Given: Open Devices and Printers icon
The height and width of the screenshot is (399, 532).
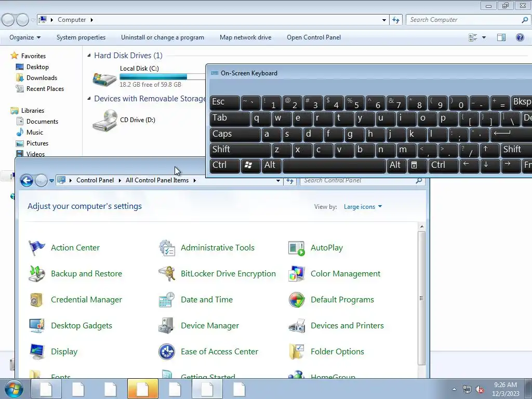Looking at the screenshot, I should [x=297, y=326].
